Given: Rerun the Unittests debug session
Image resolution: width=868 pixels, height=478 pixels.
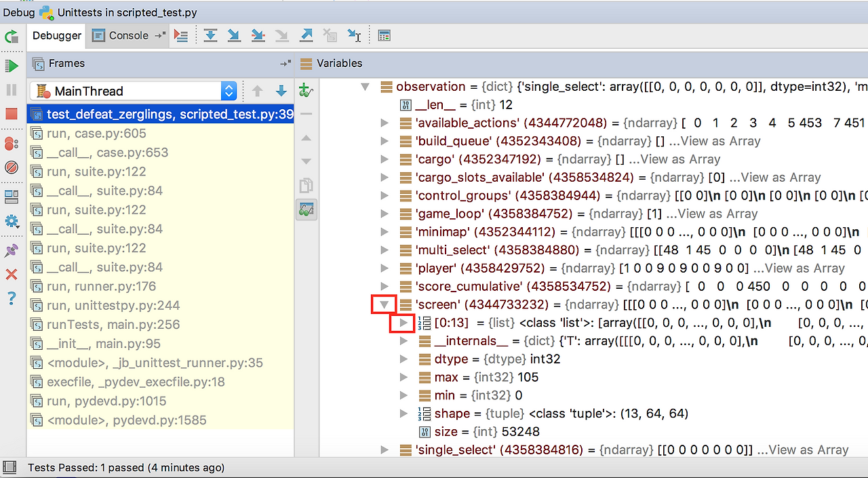Looking at the screenshot, I should pyautogui.click(x=12, y=37).
